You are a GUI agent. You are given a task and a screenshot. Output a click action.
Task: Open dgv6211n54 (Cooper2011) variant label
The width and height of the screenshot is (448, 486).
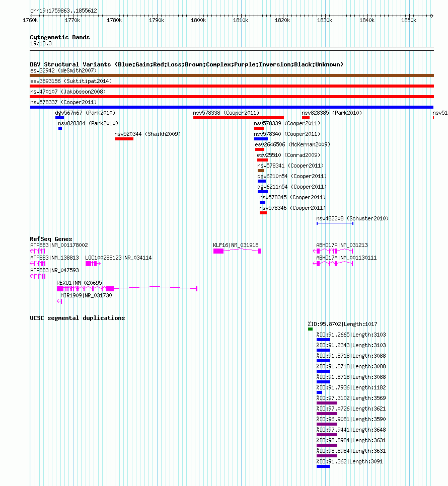292,187
